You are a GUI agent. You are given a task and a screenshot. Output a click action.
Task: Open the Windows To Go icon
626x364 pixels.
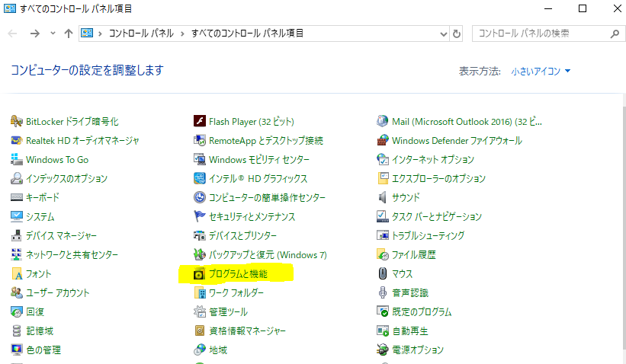pos(16,159)
